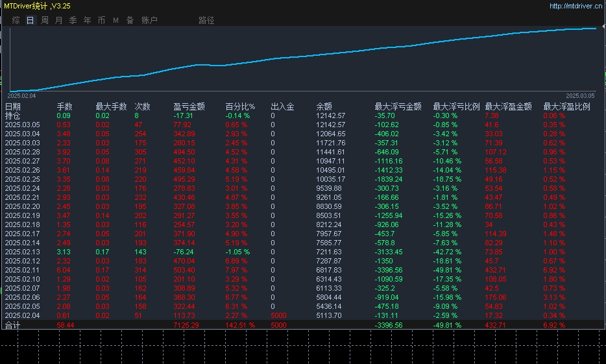606x364 pixels.
Task: Click the 合计 totals row label
Action: (13, 324)
